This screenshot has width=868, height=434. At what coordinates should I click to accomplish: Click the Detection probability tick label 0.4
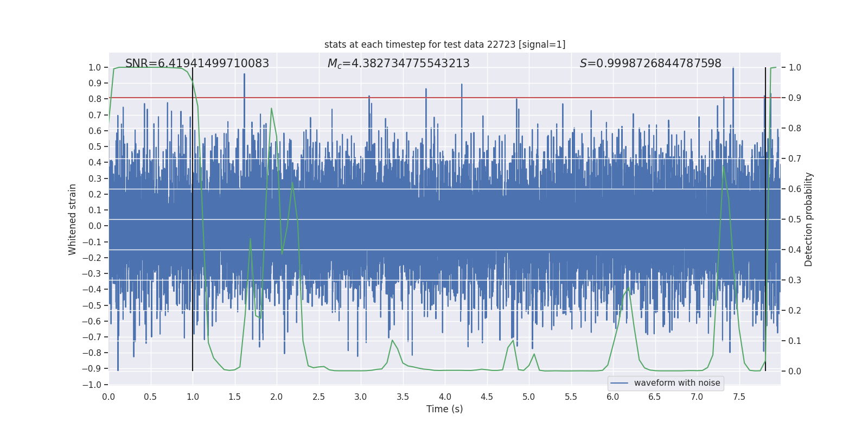(795, 250)
